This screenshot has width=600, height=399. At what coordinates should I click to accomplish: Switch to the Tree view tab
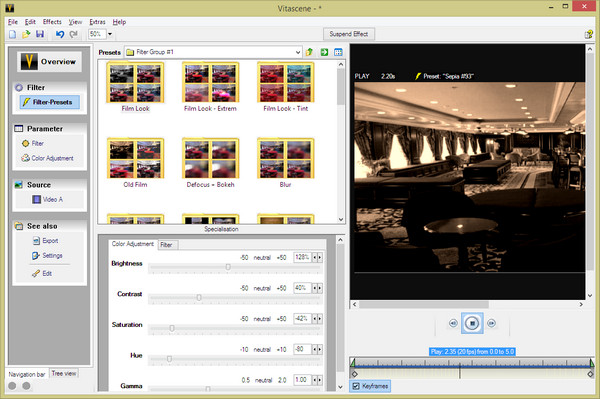coord(64,373)
